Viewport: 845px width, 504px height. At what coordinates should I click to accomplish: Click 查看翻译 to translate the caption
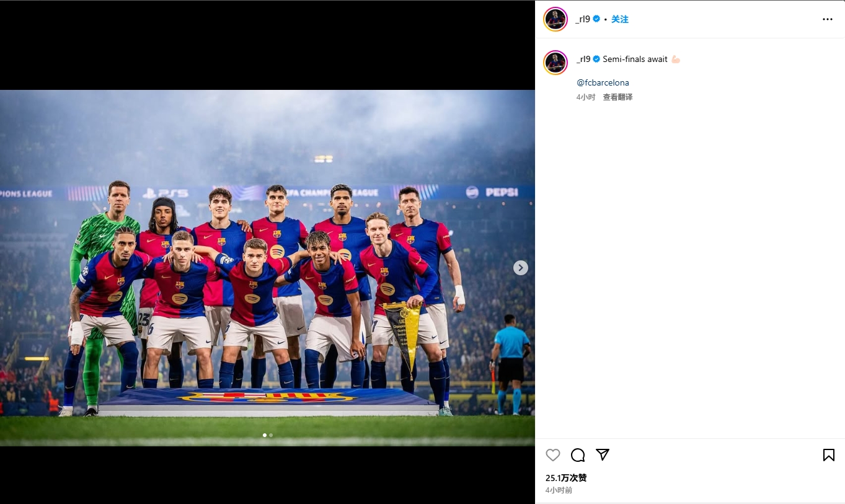click(x=617, y=97)
